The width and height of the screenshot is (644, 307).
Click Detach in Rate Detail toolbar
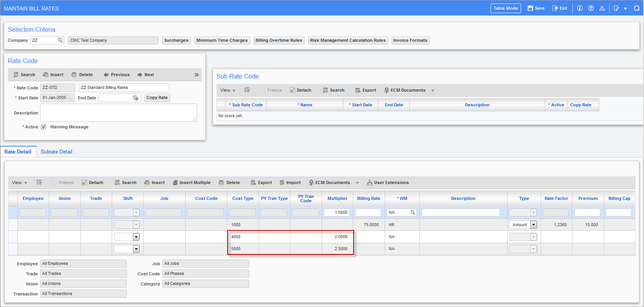click(92, 182)
